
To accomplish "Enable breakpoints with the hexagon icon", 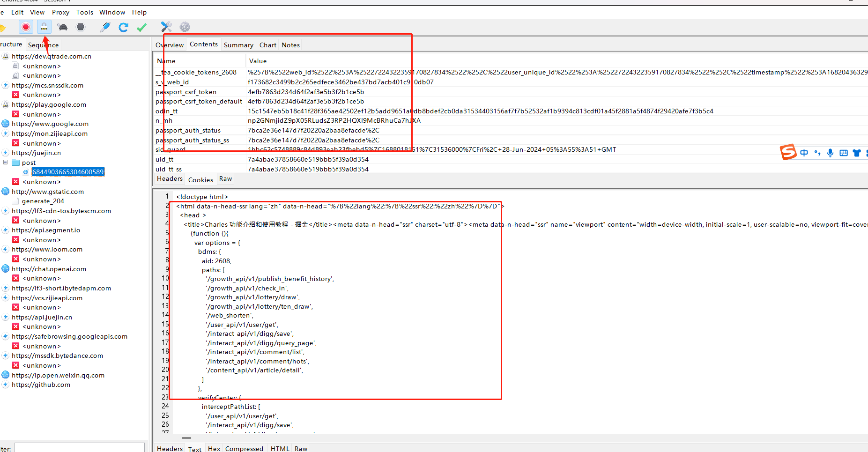I will (81, 27).
